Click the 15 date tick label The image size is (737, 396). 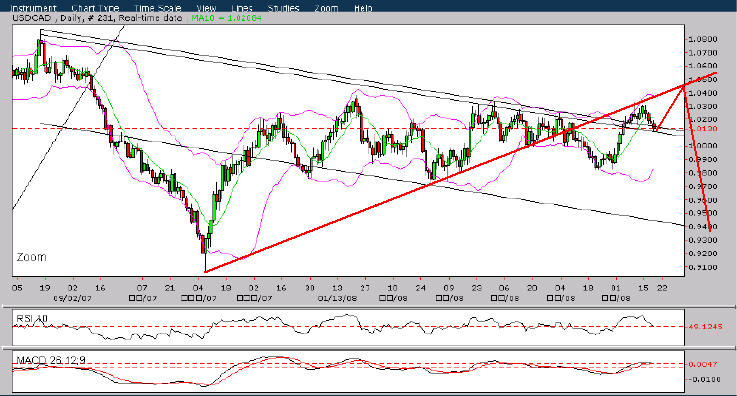(644, 288)
